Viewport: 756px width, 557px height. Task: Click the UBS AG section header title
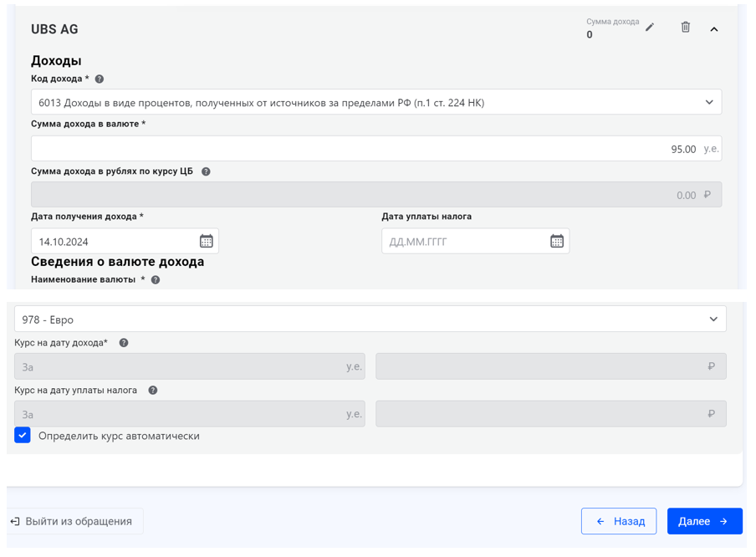(x=54, y=29)
